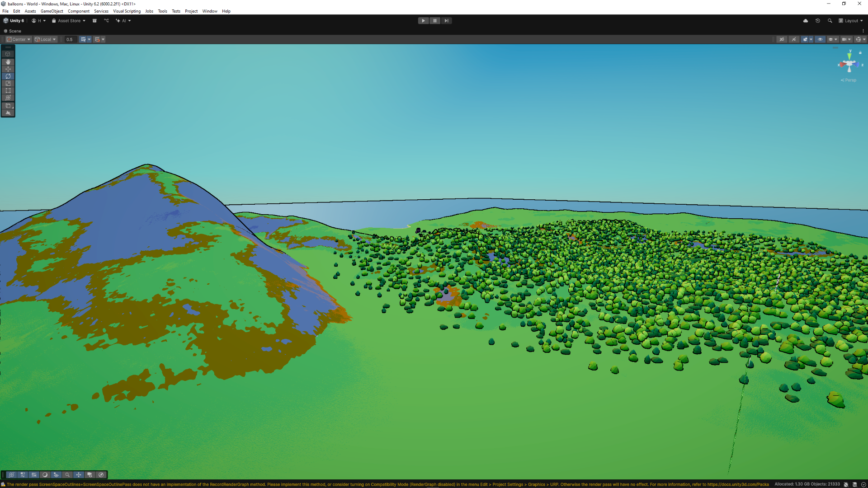Select the terrain paint tool in the tools overlay

[8, 113]
